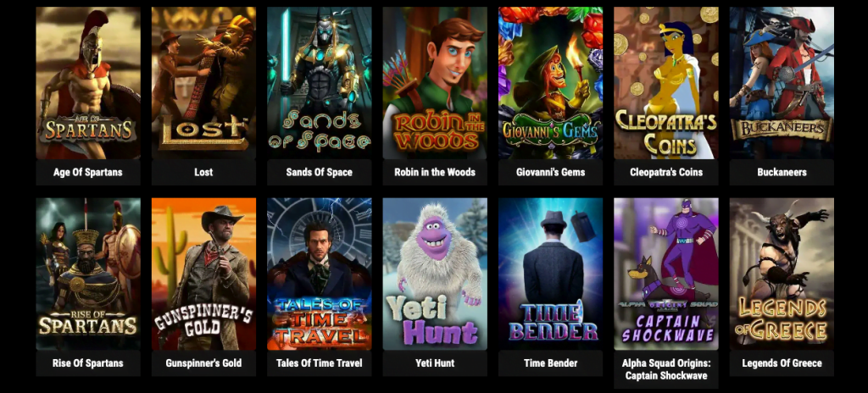Select the Tales Of Time Travel artwork

320,274
